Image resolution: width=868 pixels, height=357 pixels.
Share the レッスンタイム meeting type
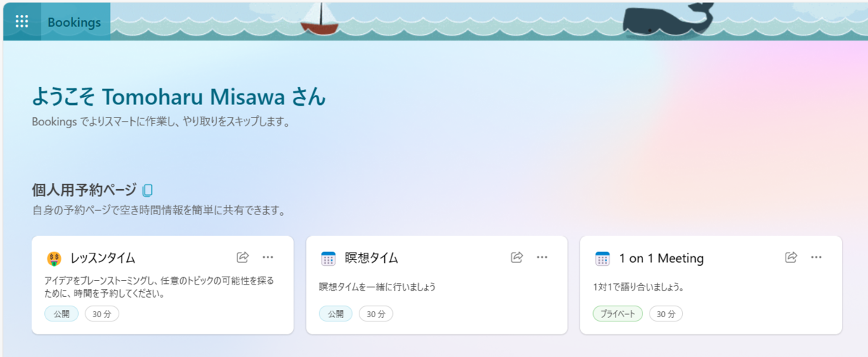[243, 257]
